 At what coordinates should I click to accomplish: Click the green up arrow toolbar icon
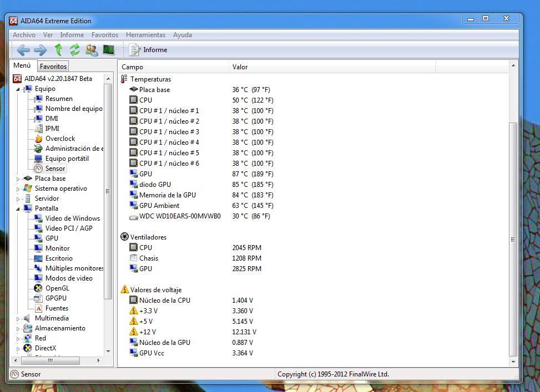click(x=58, y=50)
